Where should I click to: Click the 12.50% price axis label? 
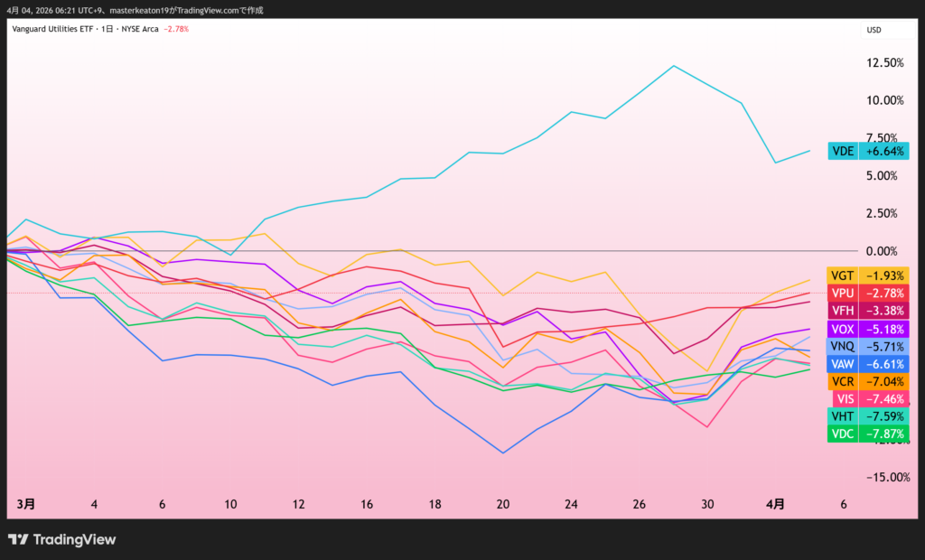point(884,63)
